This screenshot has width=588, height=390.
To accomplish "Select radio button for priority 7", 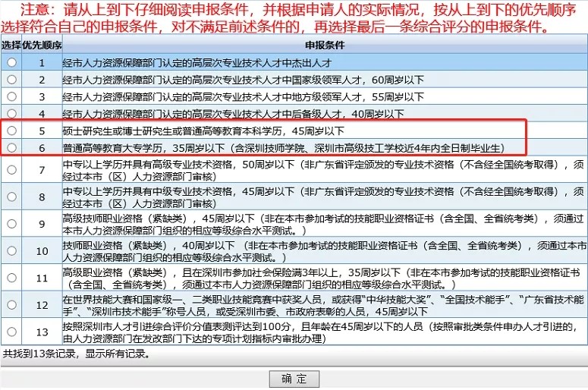I will (11, 170).
